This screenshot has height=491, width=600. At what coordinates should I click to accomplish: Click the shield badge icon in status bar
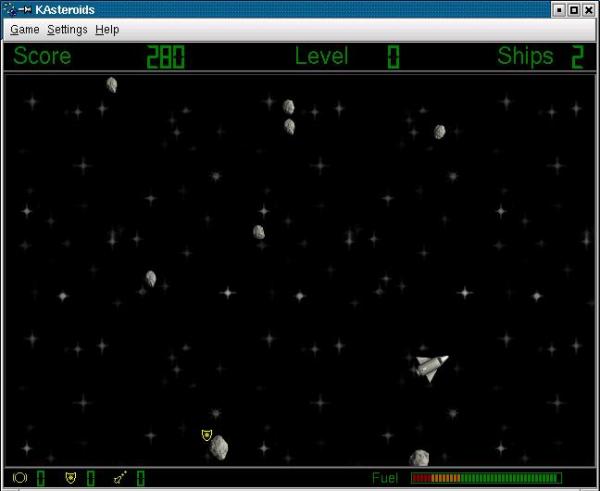coord(71,478)
